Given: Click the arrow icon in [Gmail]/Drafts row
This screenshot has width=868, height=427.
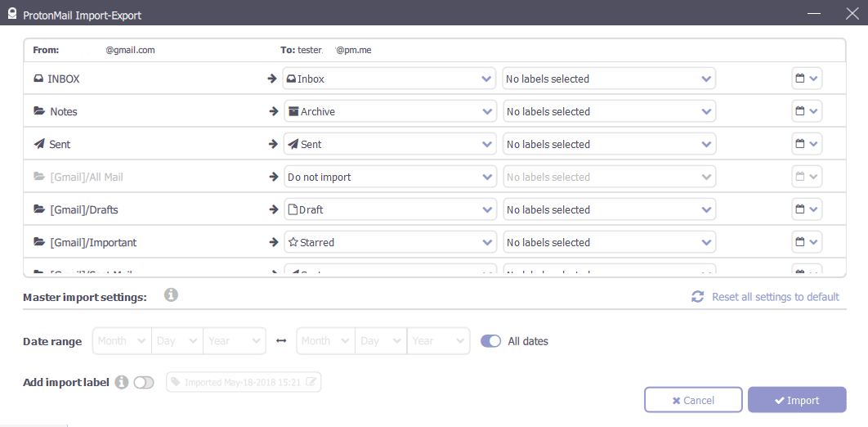Looking at the screenshot, I should coord(272,209).
